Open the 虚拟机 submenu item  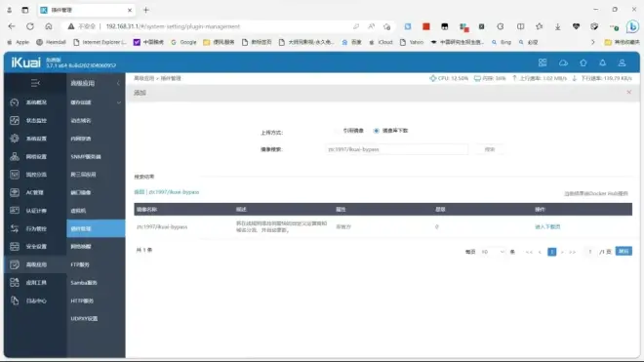[78, 211]
